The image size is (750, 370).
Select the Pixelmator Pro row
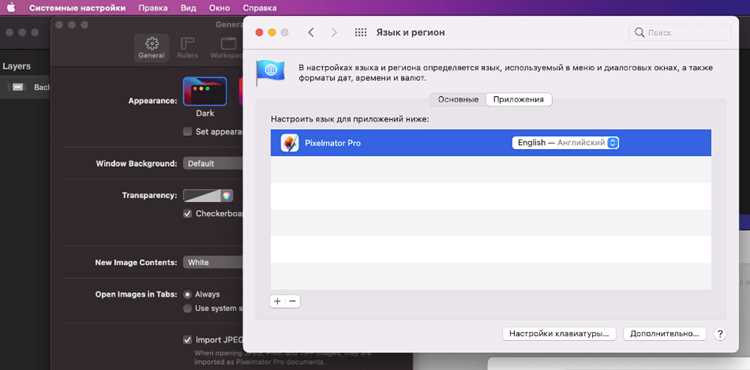[491, 142]
